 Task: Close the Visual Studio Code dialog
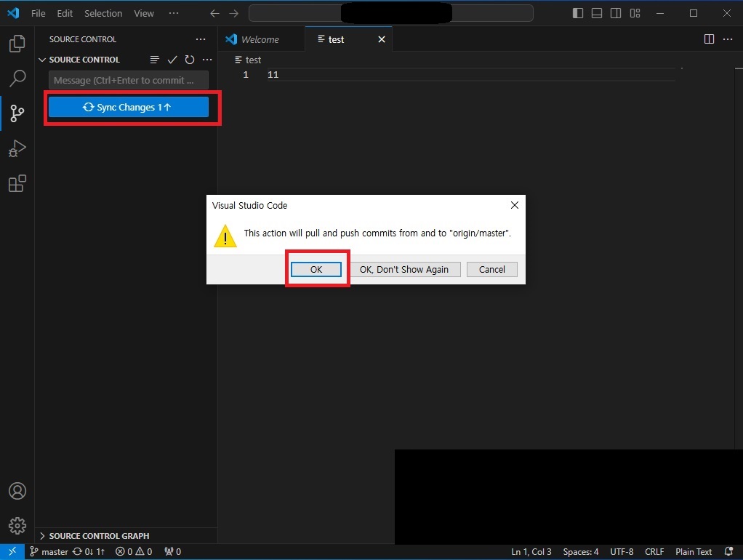[x=514, y=205]
